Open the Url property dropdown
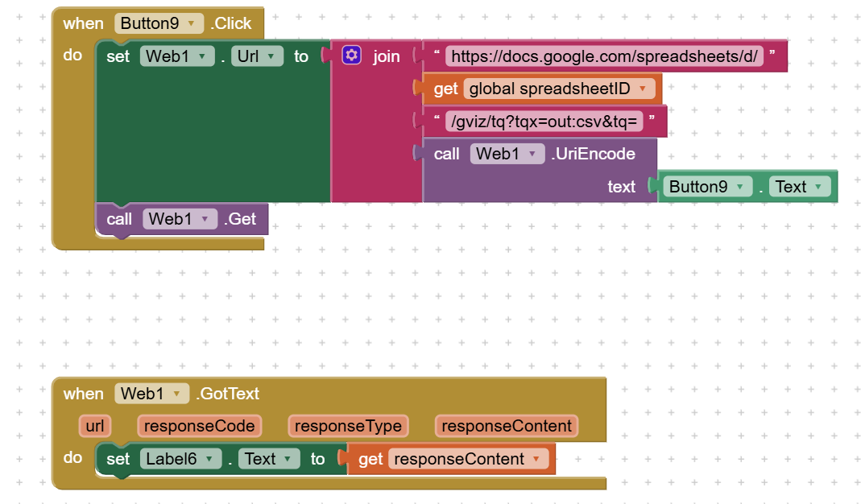The width and height of the screenshot is (861, 504). (x=257, y=56)
